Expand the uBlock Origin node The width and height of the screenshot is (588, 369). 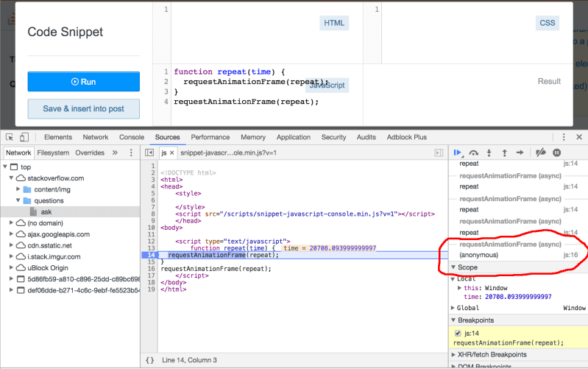point(11,268)
